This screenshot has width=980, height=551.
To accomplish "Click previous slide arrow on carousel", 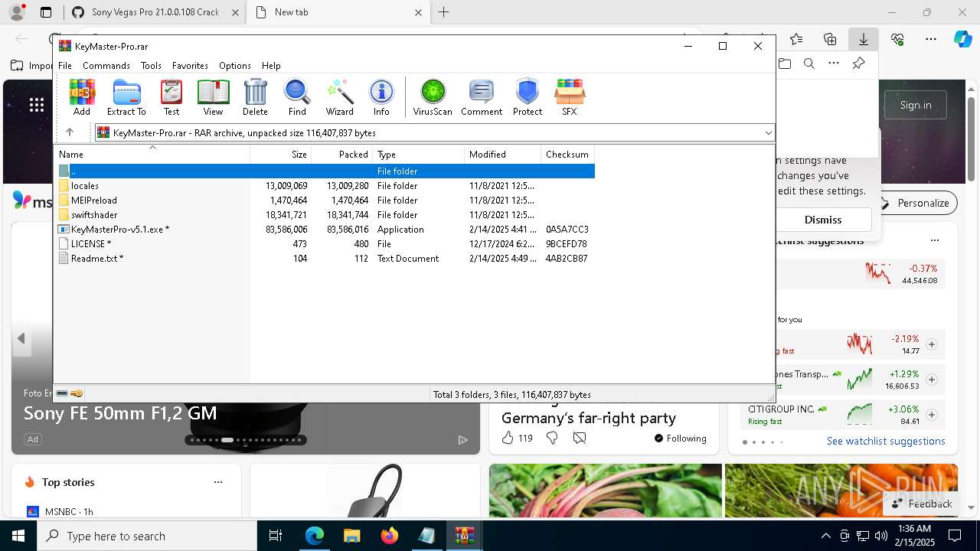I will pos(21,338).
